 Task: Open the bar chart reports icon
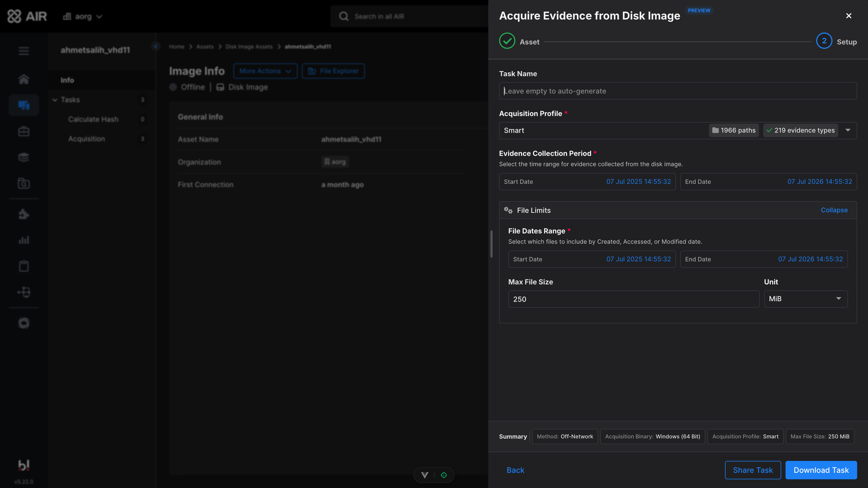24,240
